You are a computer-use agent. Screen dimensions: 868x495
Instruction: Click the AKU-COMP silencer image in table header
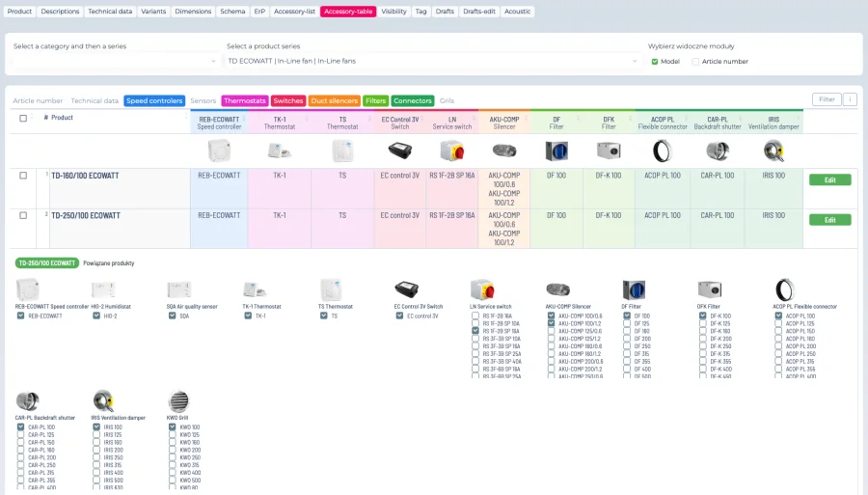point(504,151)
